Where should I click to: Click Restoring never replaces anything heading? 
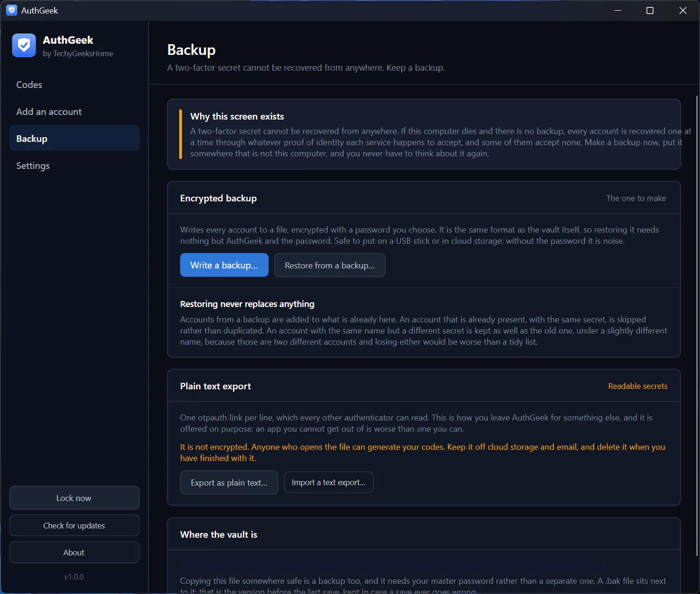point(247,304)
